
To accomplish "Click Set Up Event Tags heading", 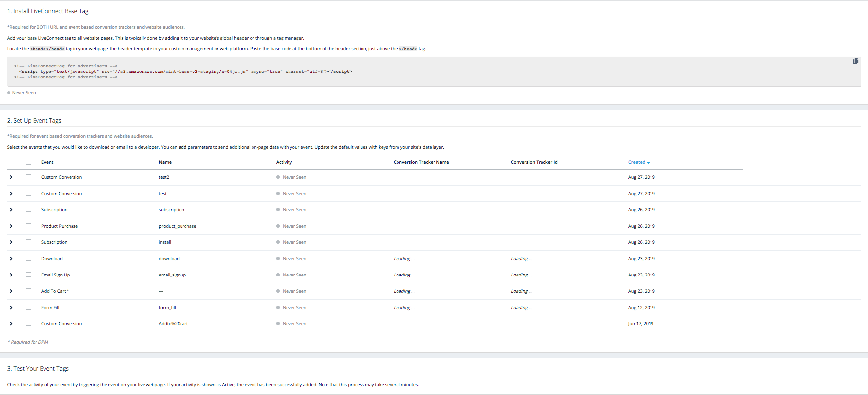I will [34, 121].
